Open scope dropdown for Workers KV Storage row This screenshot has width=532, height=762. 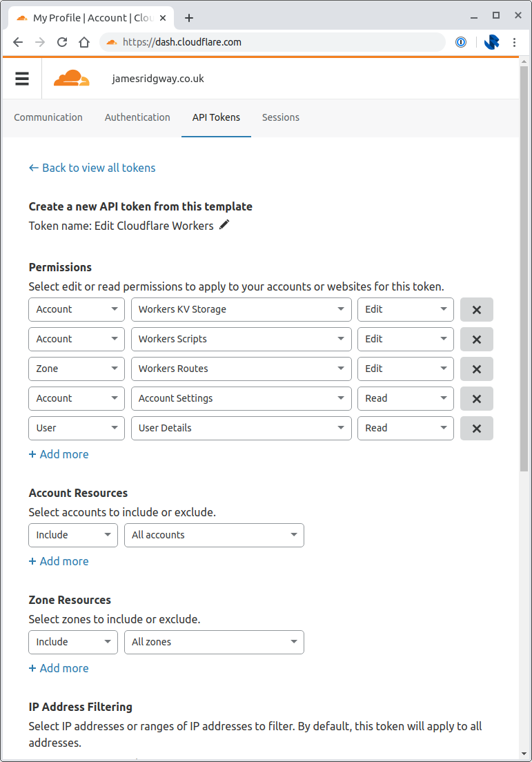coord(77,309)
